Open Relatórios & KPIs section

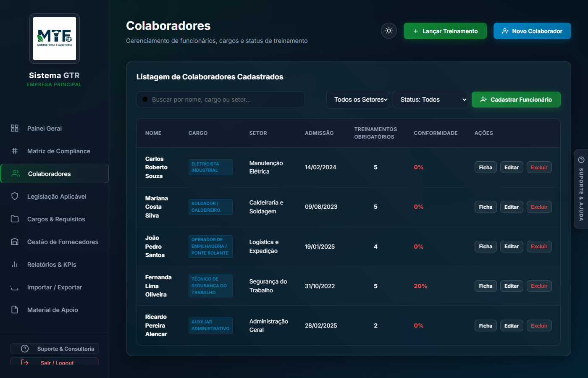pos(55,264)
